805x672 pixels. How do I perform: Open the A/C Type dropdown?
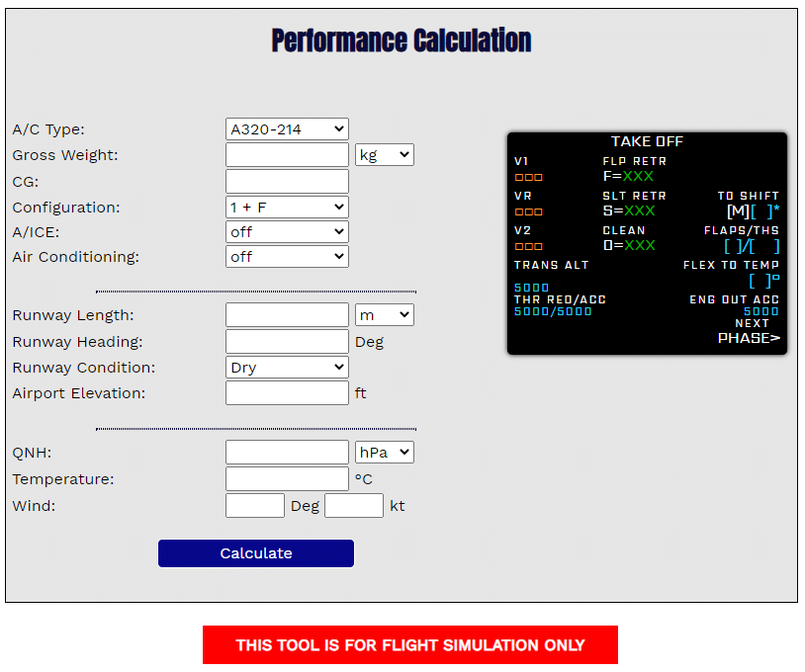287,129
